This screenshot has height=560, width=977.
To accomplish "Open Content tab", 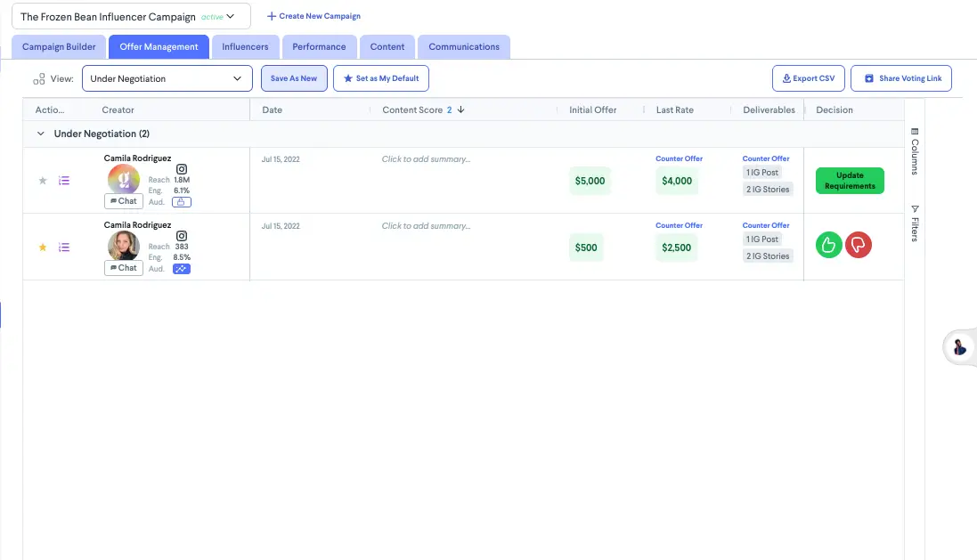I will click(x=387, y=46).
